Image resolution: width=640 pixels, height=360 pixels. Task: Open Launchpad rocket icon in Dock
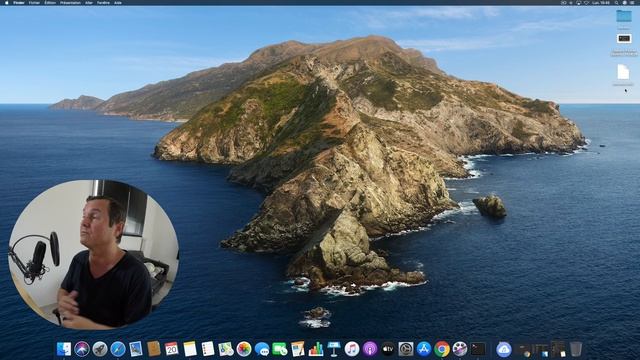click(100, 349)
